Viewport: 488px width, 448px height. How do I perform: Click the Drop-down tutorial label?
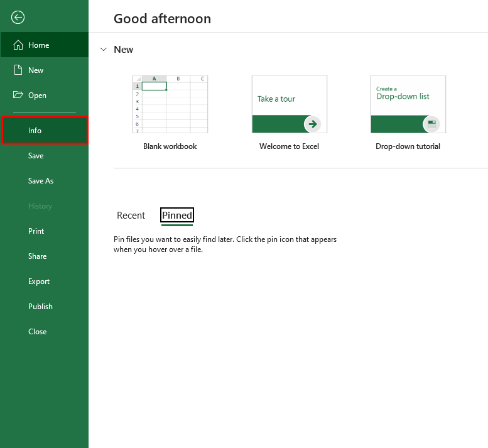[408, 146]
